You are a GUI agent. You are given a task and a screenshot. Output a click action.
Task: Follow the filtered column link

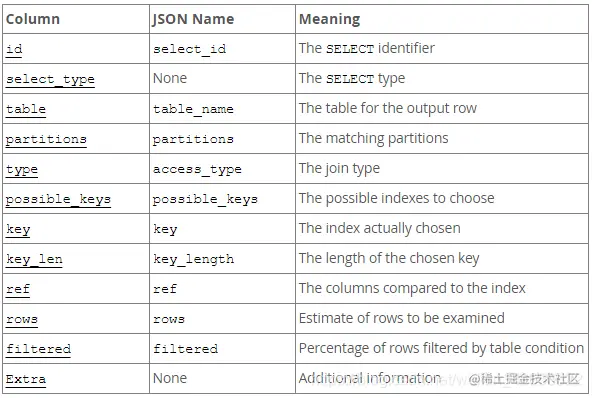click(38, 349)
